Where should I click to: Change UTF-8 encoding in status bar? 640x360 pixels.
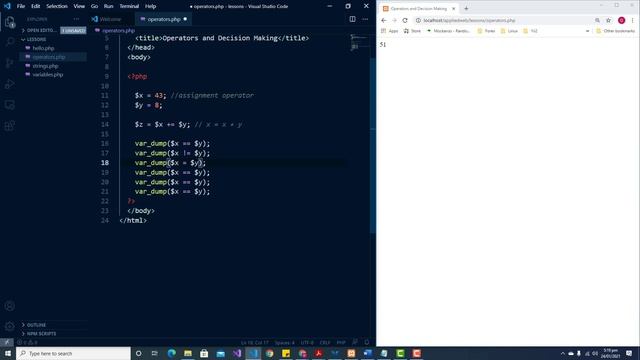pyautogui.click(x=307, y=342)
